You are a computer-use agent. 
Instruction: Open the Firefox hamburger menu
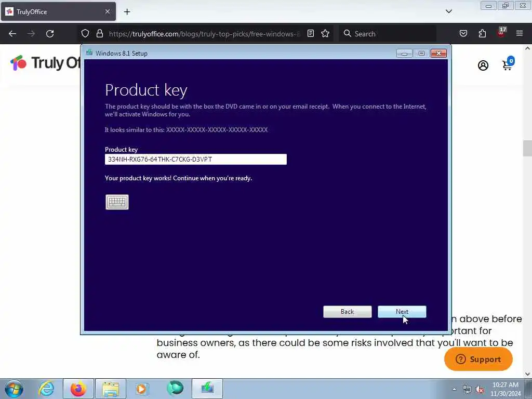520,34
